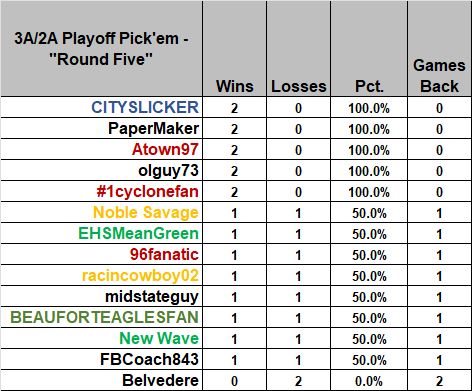472x391 pixels.
Task: Click Belvedere's 0.0% percentage cell
Action: [369, 381]
